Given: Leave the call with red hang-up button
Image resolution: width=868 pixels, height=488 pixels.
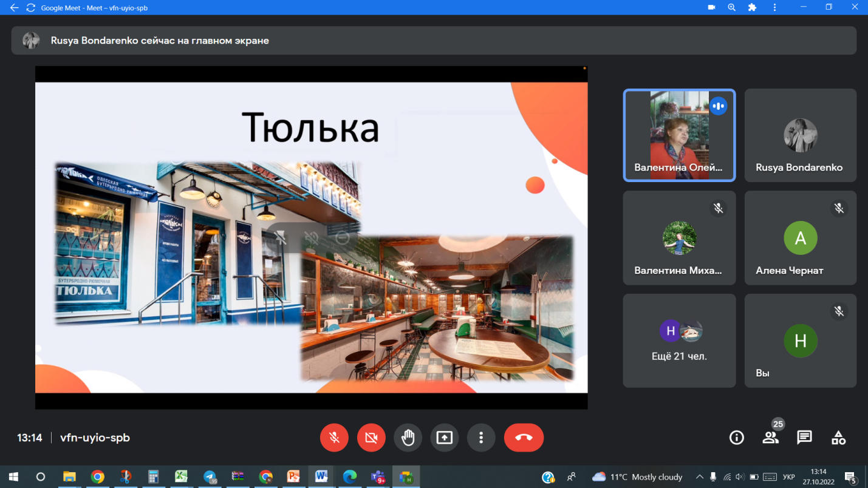Looking at the screenshot, I should (x=524, y=438).
